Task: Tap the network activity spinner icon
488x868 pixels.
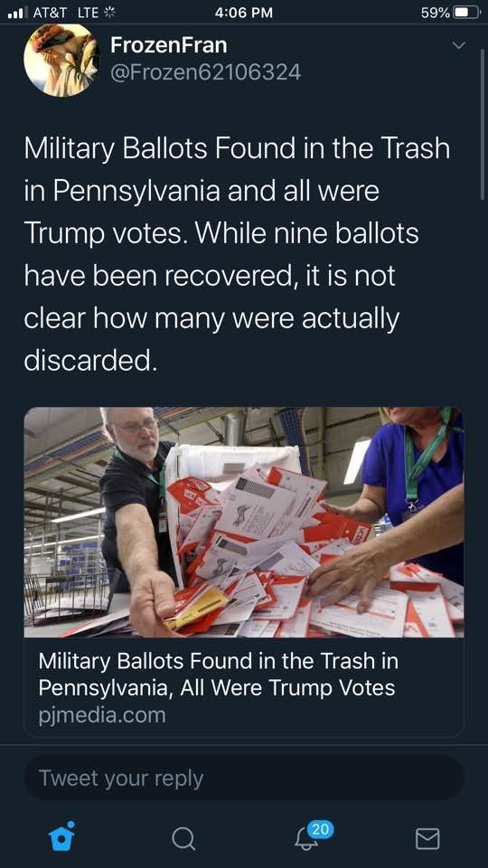Action: (110, 12)
